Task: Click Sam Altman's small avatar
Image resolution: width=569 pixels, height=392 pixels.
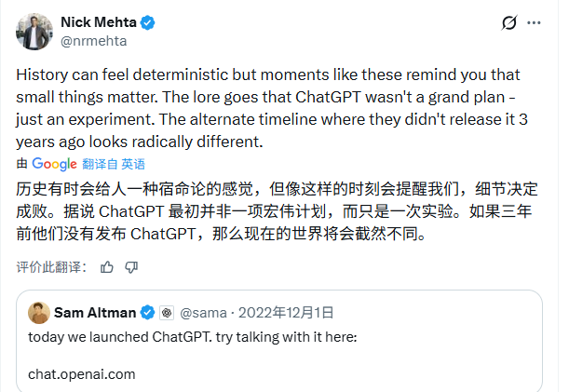Action: pos(39,312)
